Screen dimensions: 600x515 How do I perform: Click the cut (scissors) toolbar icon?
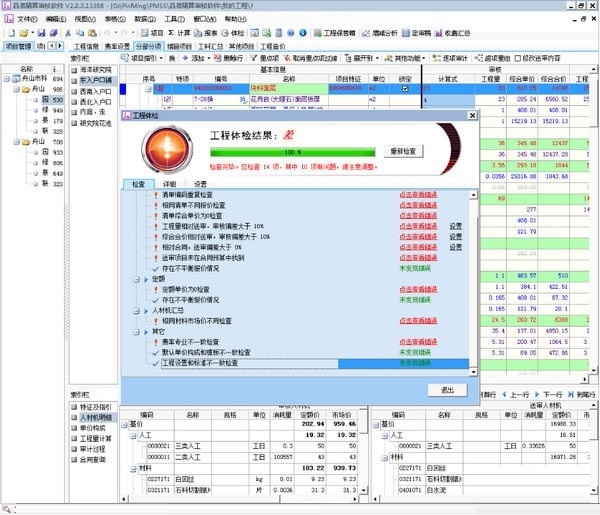tap(68, 33)
